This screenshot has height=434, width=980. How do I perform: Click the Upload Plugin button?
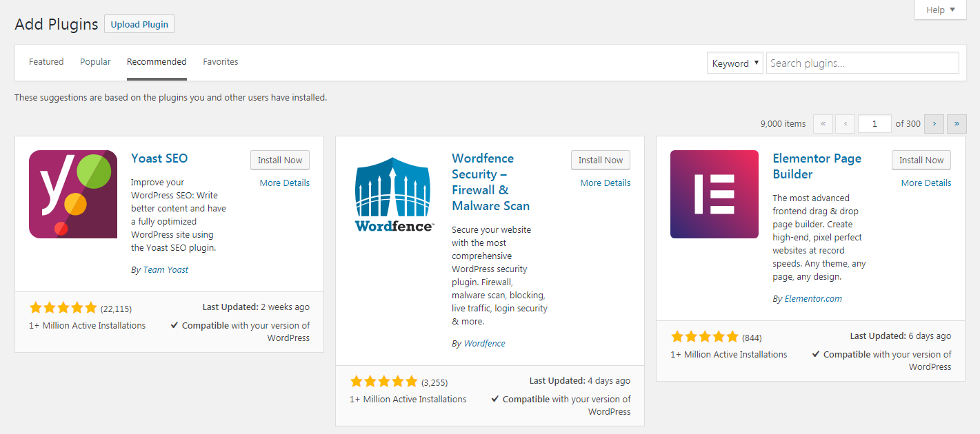[139, 23]
